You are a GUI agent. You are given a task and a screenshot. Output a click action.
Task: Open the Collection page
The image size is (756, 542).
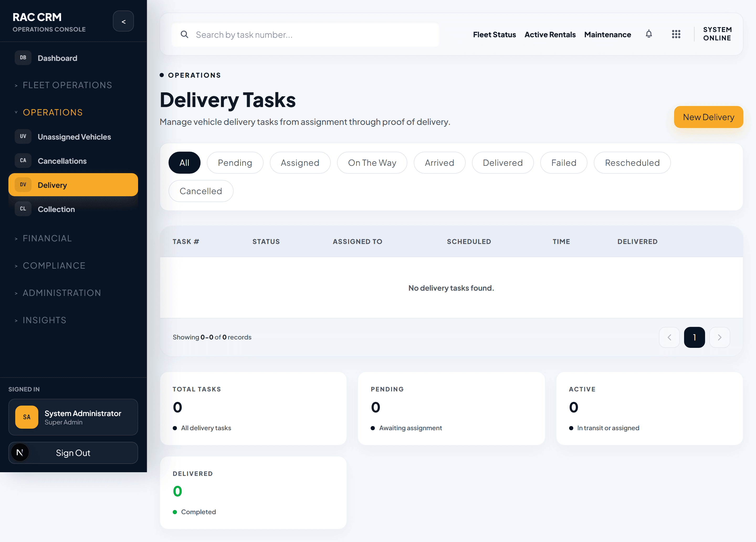(x=73, y=209)
